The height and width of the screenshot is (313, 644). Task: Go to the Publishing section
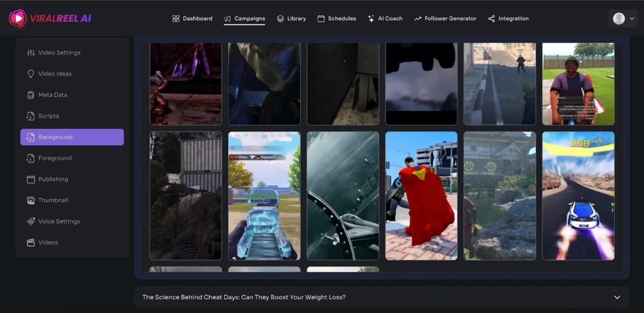coord(72,179)
